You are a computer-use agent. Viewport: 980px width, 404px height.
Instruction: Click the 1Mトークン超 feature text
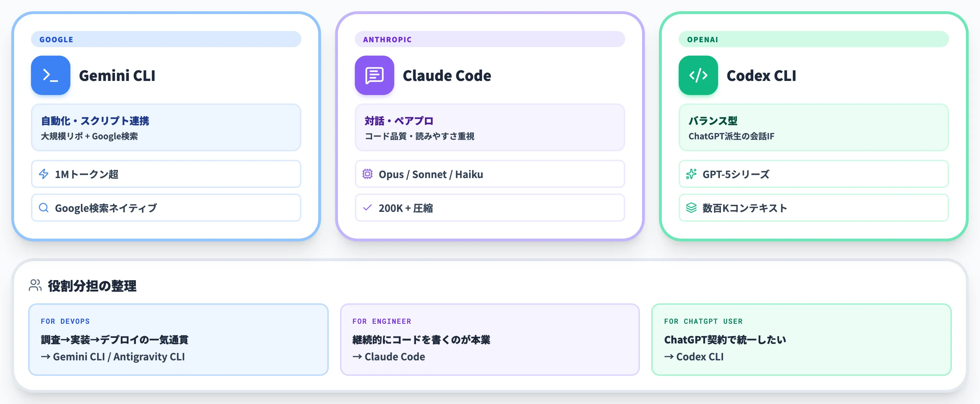(87, 174)
